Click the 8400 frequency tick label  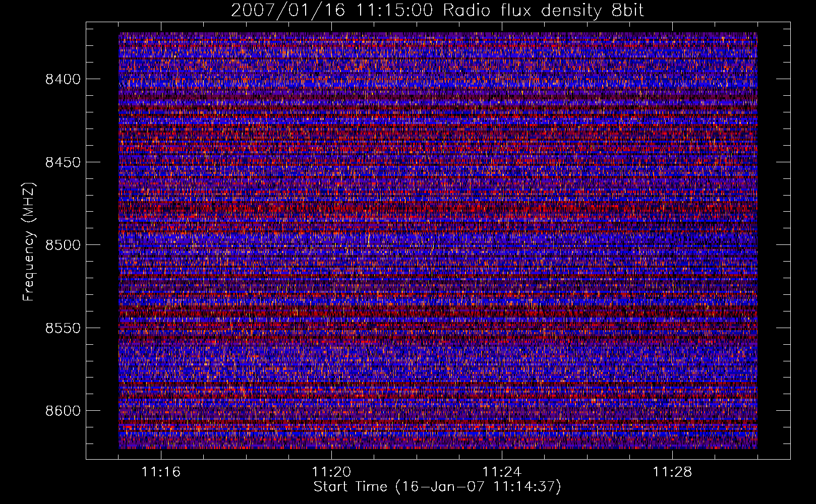point(63,79)
